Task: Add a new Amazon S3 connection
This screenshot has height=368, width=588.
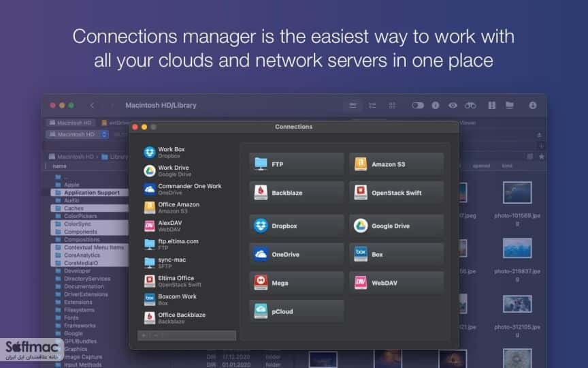Action: pos(396,164)
